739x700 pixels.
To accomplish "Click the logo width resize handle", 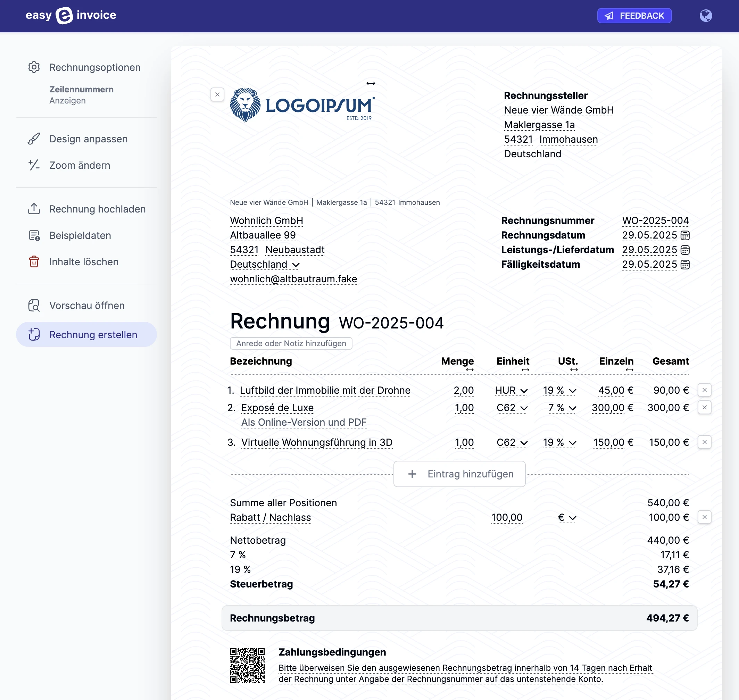I will [x=371, y=83].
